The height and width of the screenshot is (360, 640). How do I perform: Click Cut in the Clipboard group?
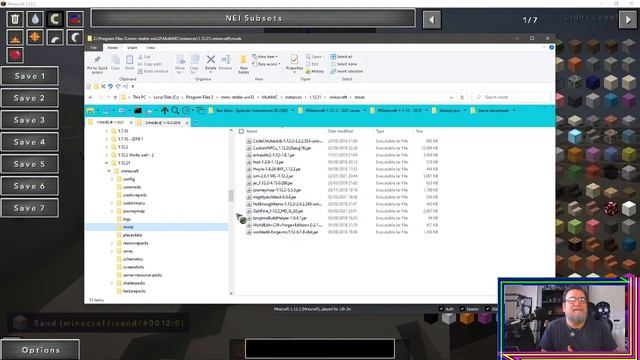(144, 57)
